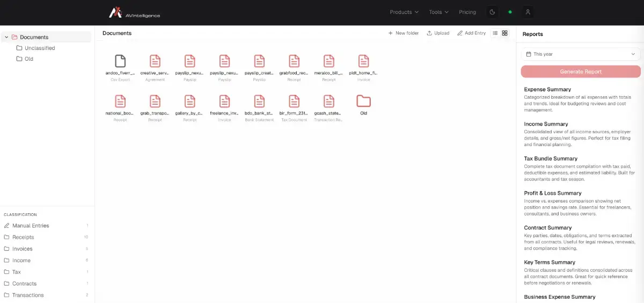Filter by Transactions classification
The width and height of the screenshot is (644, 303).
click(46, 295)
